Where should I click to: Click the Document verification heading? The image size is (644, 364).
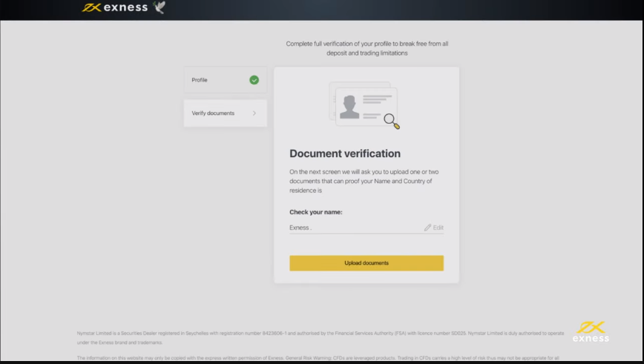click(x=345, y=153)
